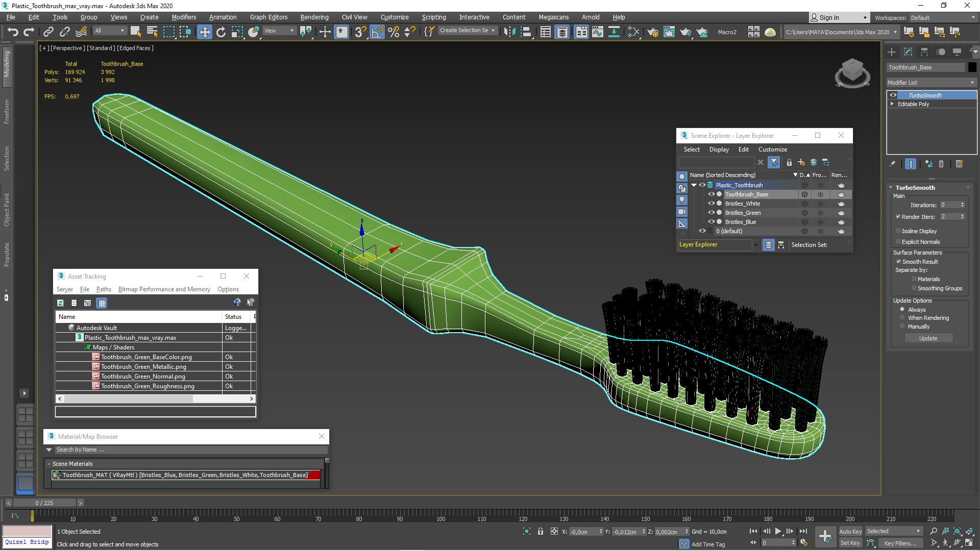The width and height of the screenshot is (980, 551).
Task: Open Render Setup teapot icon
Action: pyautogui.click(x=653, y=32)
